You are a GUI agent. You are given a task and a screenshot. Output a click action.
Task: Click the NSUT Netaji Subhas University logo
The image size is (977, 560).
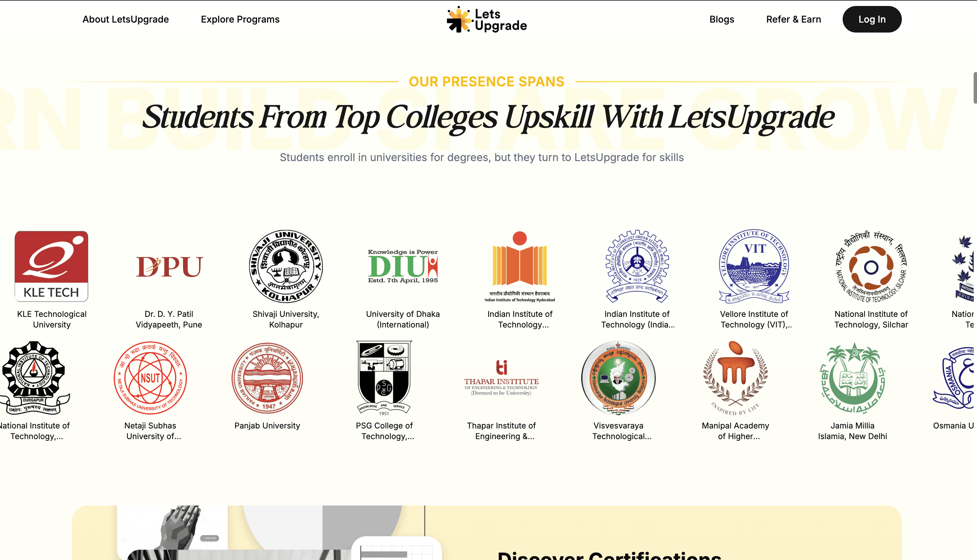150,378
